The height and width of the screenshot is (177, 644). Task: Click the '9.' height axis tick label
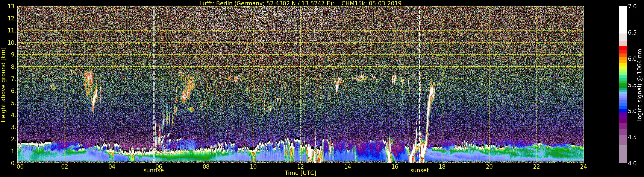(x=14, y=55)
